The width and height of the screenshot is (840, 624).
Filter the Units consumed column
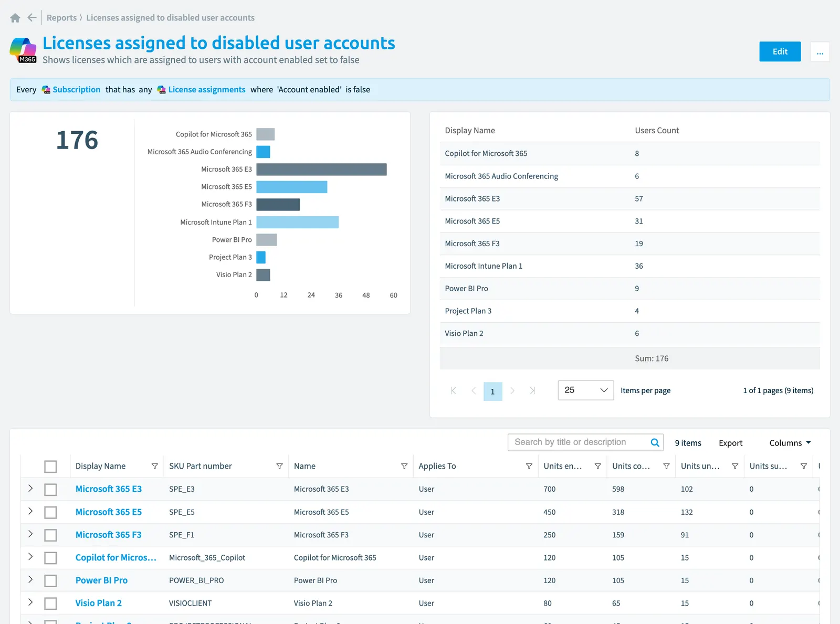coord(666,466)
